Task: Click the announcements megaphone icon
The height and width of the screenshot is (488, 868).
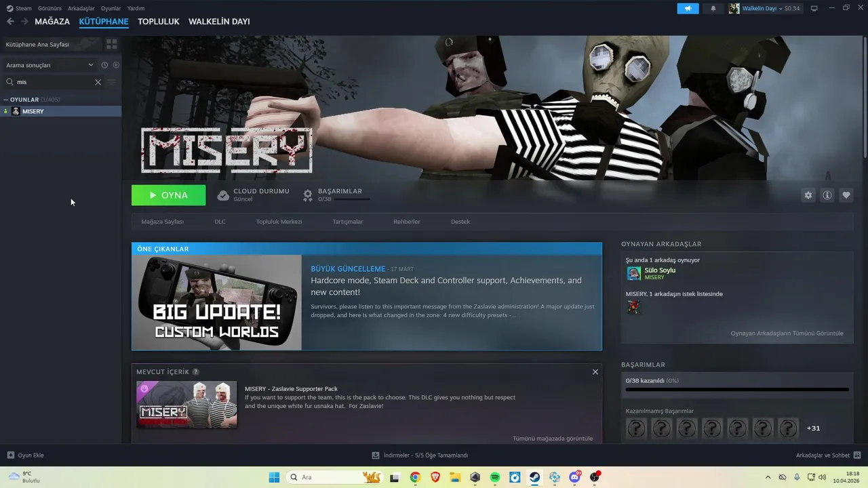Action: tap(688, 8)
